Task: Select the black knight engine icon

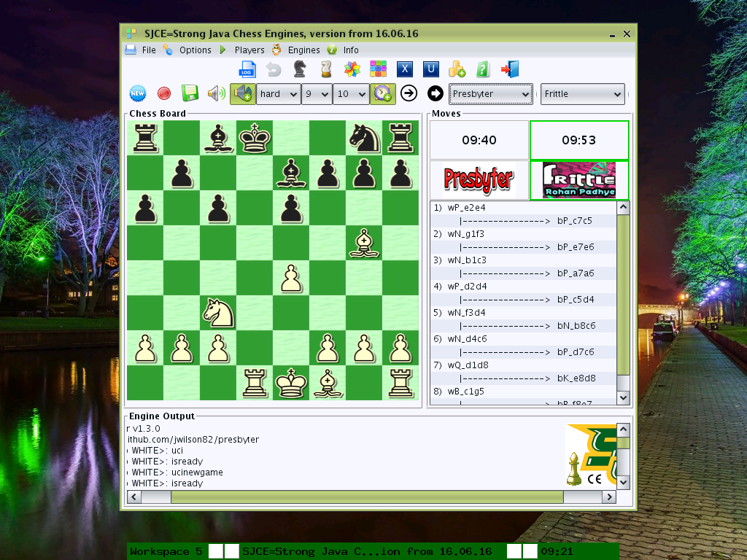Action: tap(300, 69)
